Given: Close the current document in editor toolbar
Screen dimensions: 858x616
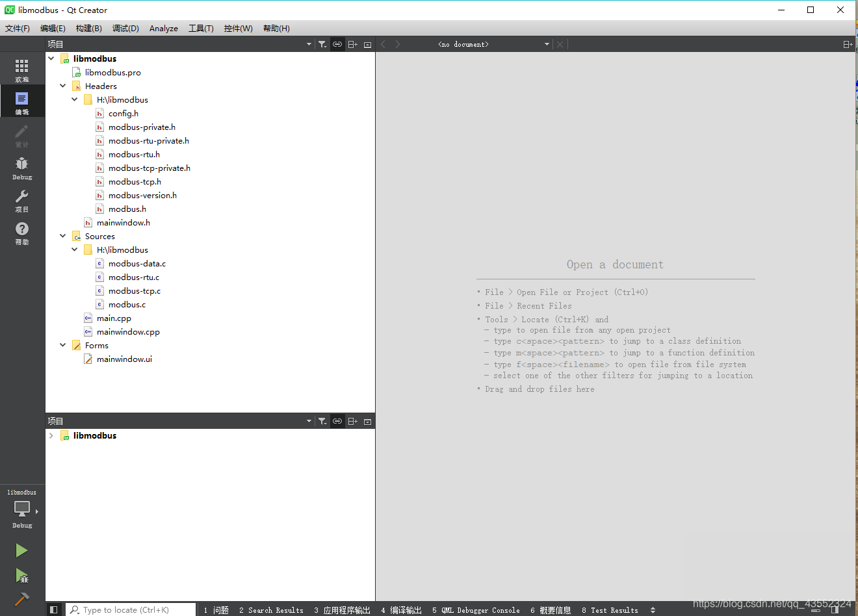Looking at the screenshot, I should point(560,44).
